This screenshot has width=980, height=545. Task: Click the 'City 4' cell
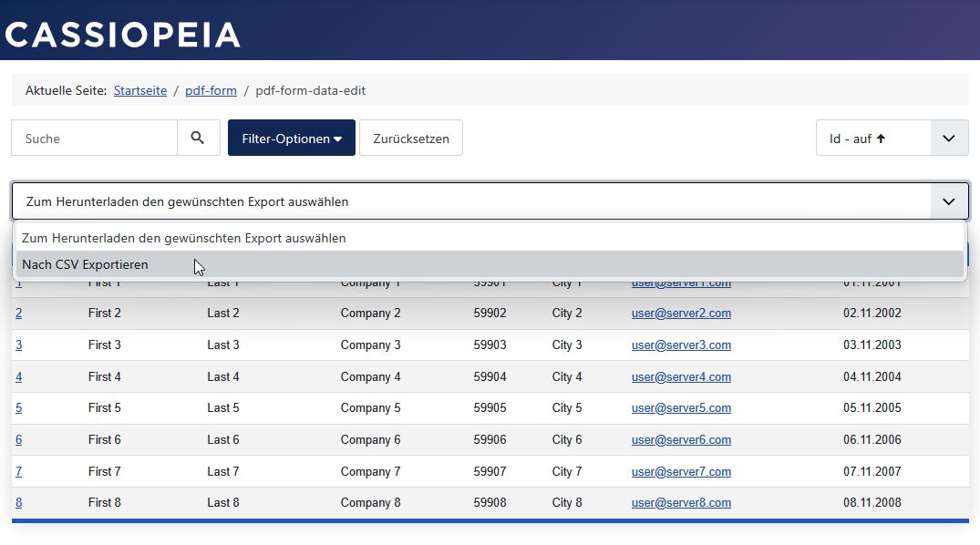tap(567, 377)
